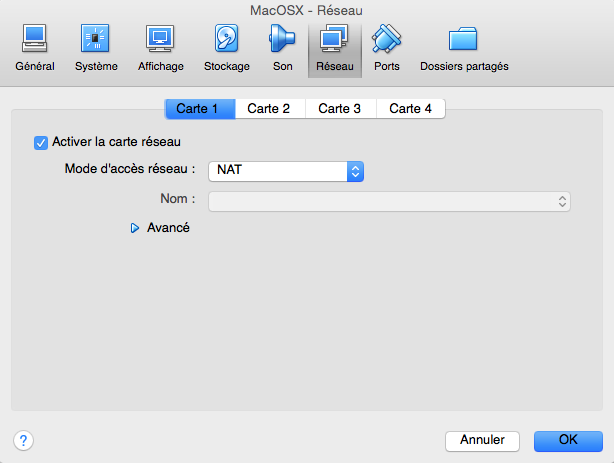The width and height of the screenshot is (614, 463).
Task: Switch to the Carte 4 tab
Action: pyautogui.click(x=410, y=109)
